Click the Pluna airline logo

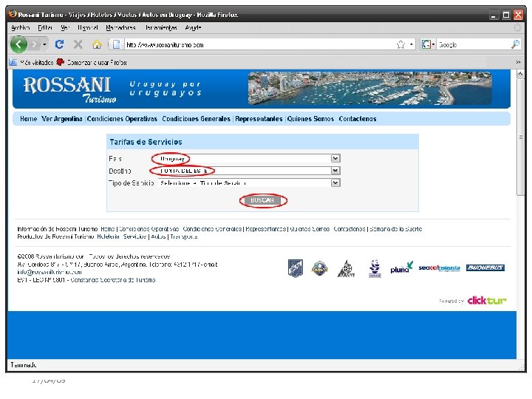point(402,267)
